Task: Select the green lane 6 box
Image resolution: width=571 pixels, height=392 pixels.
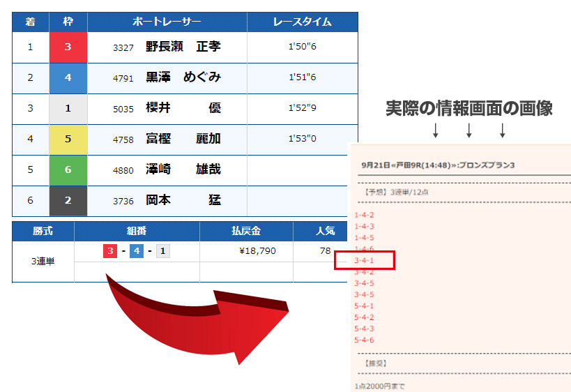Action: click(x=68, y=169)
